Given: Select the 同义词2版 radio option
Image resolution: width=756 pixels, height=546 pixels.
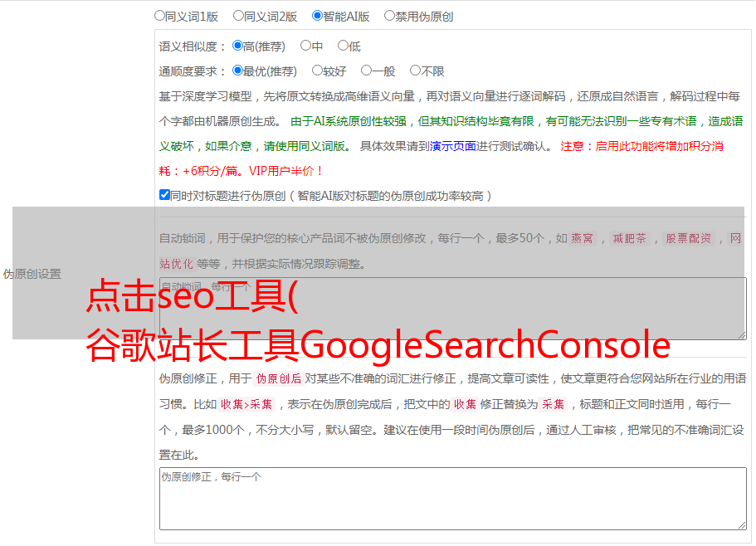Looking at the screenshot, I should click(x=238, y=16).
